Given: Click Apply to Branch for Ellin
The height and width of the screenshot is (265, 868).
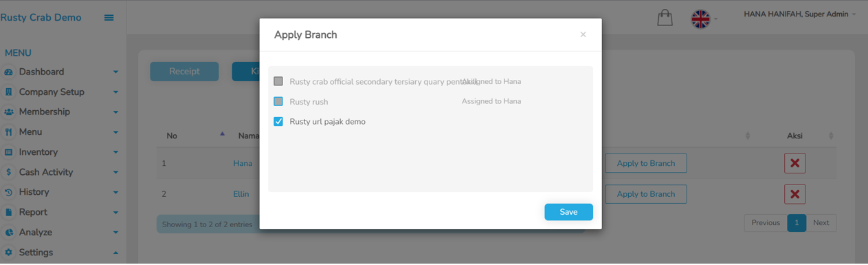Looking at the screenshot, I should click(x=645, y=194).
